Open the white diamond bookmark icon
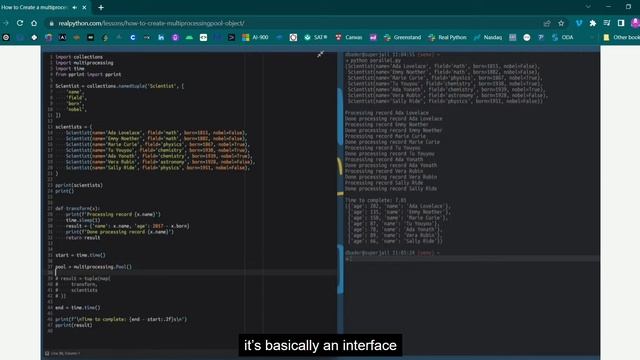Viewport: 640px width, 360px height. coord(34,37)
